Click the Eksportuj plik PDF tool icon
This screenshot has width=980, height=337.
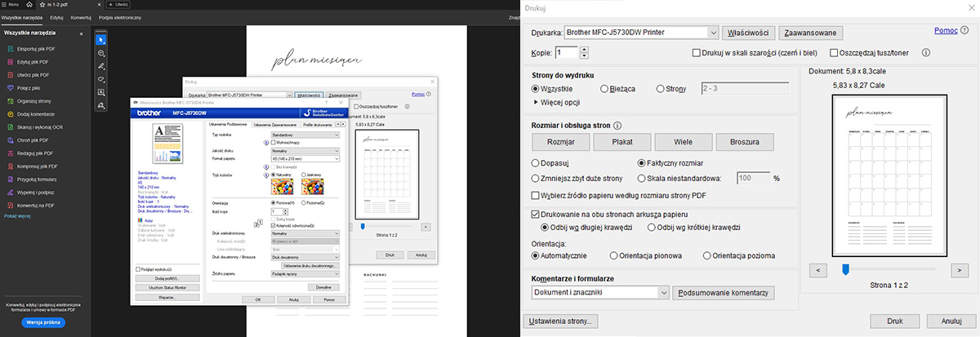point(10,49)
